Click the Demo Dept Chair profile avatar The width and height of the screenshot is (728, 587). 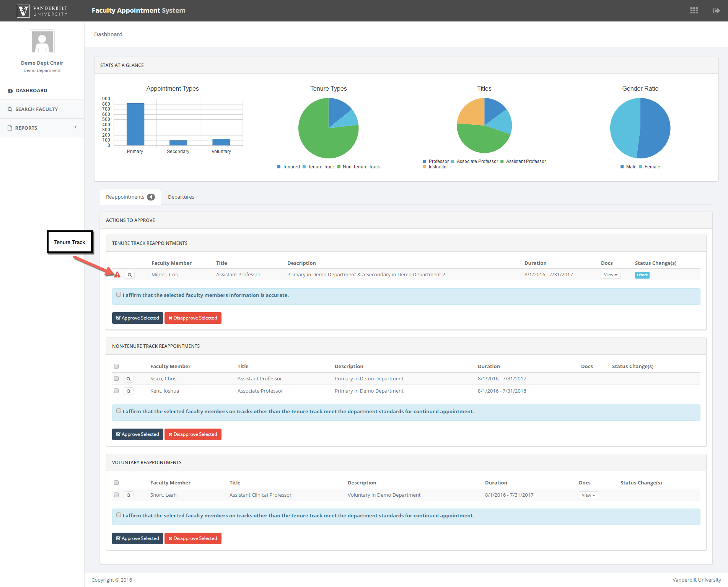(x=42, y=42)
